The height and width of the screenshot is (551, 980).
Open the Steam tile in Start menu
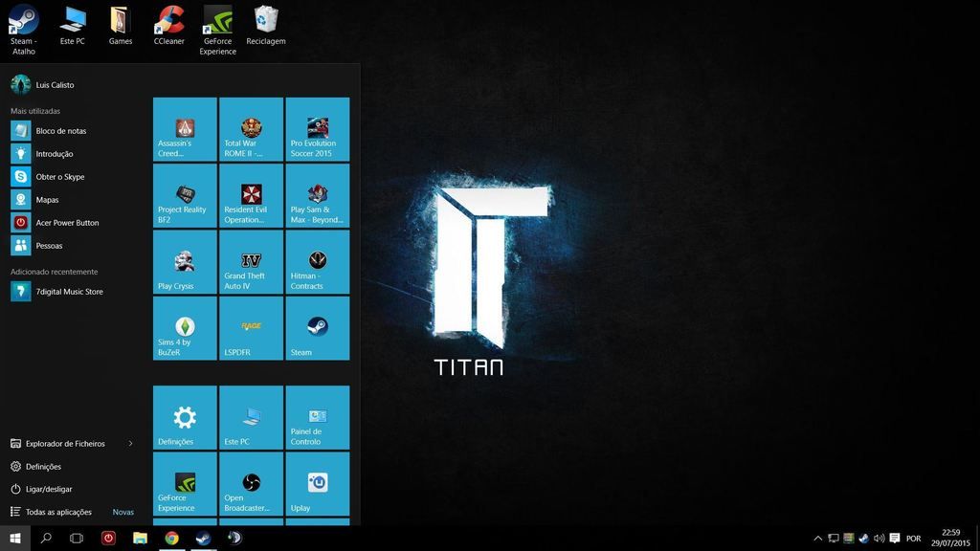tap(318, 328)
